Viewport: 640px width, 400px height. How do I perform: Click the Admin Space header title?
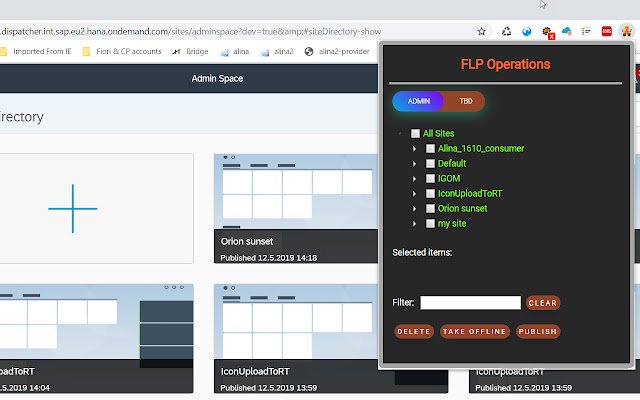(x=217, y=78)
